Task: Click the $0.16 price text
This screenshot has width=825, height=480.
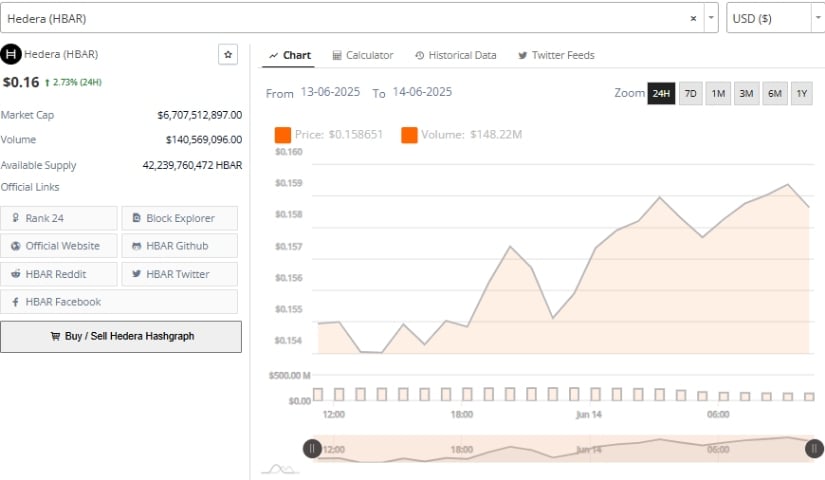Action: pos(21,82)
